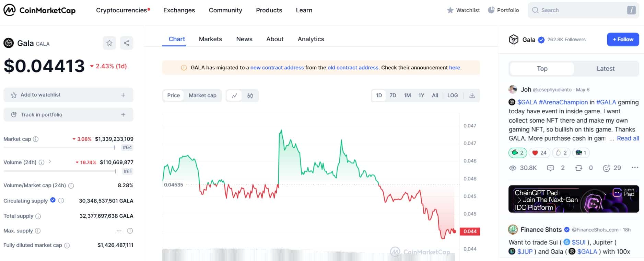
Task: Click the star icon beside Gala name
Action: (109, 43)
